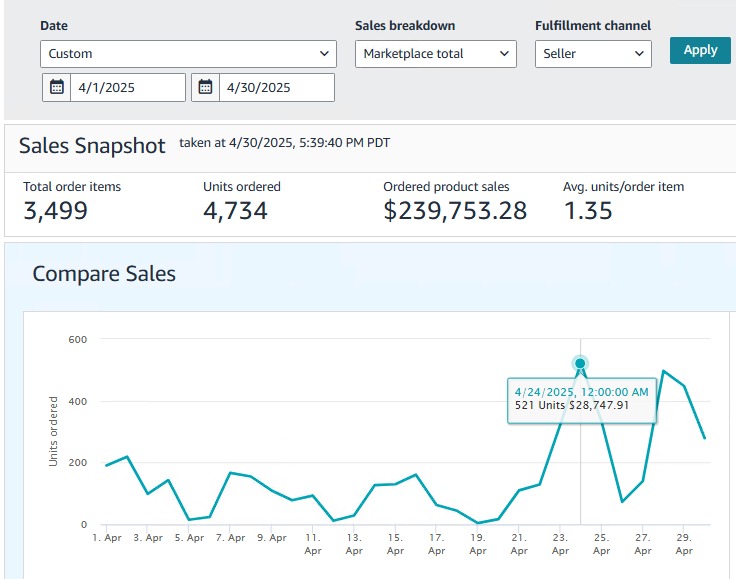Click the 7. Apr axis label
Viewport: 736px width, 579px height.
coord(230,538)
